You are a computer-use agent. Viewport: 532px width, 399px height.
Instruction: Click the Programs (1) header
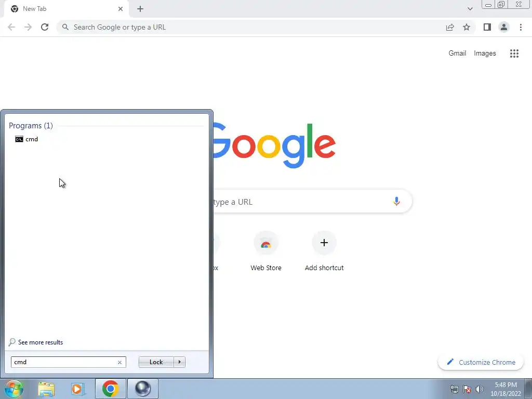click(x=31, y=126)
